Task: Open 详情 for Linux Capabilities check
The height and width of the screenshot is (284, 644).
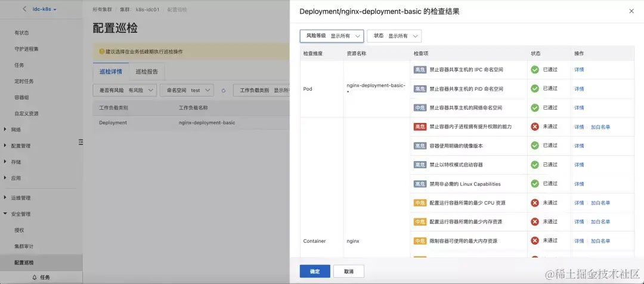Action: pyautogui.click(x=579, y=184)
